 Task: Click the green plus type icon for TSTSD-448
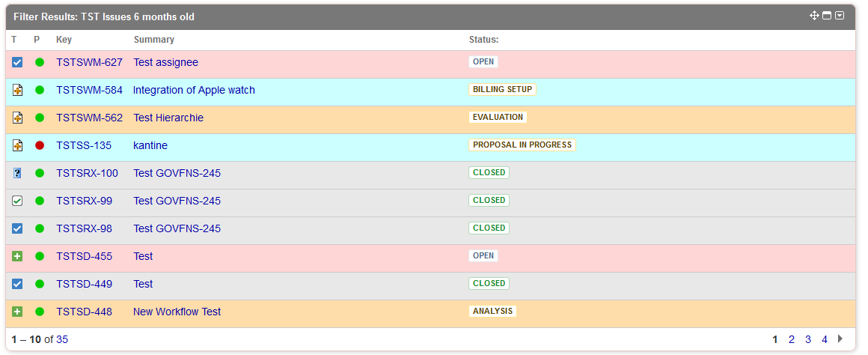click(x=17, y=312)
